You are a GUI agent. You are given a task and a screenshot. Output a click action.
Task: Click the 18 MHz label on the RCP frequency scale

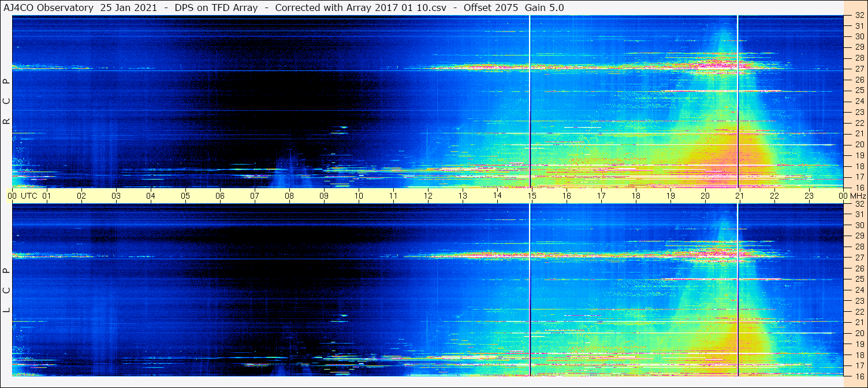[x=859, y=166]
